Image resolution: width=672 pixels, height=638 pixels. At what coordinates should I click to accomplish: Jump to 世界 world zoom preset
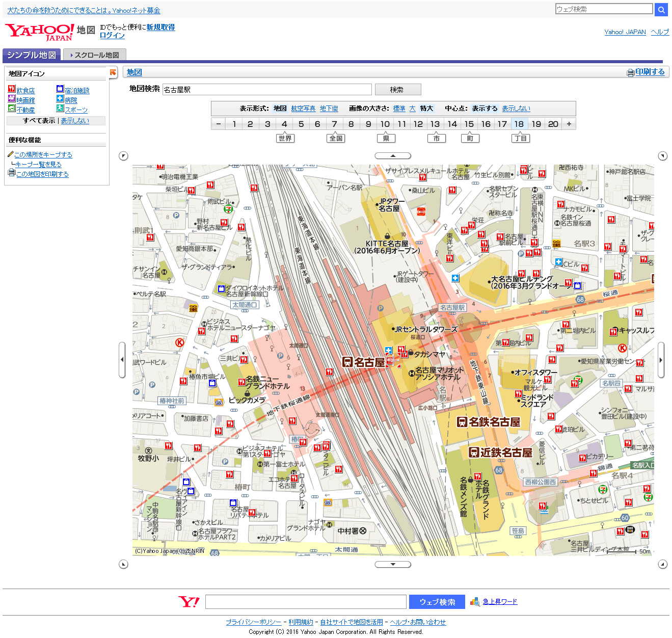285,138
